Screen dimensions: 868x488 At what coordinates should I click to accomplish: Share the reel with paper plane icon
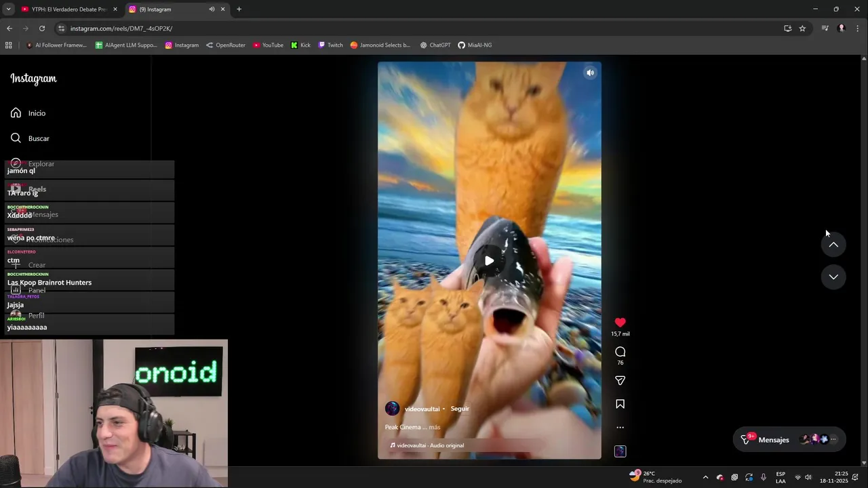620,381
